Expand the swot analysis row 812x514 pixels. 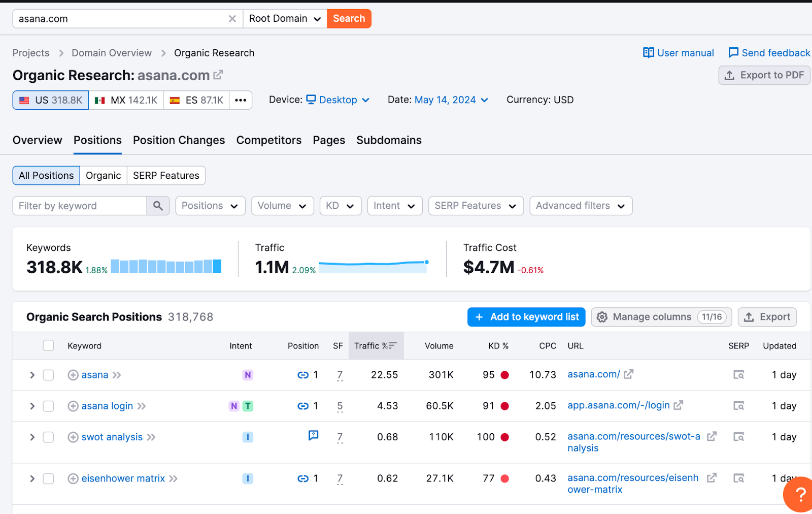click(x=32, y=437)
